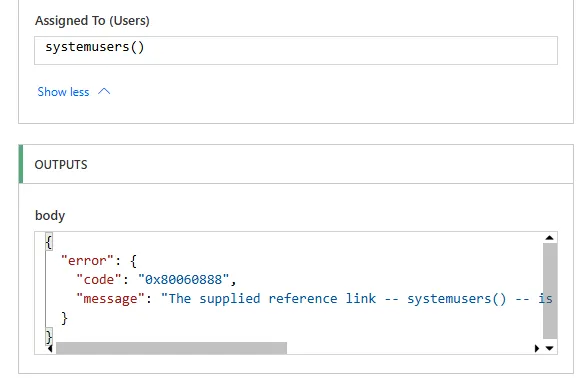Screen dimensions: 578x378
Task: Click the down arrow of body vertical scrollbar
Action: coord(549,348)
